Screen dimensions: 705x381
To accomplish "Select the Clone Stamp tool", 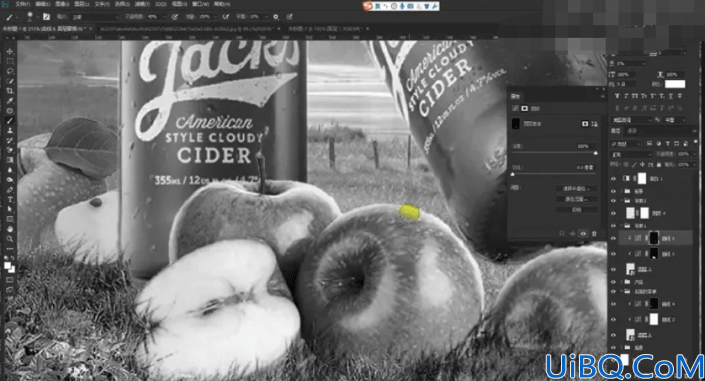I will [9, 130].
